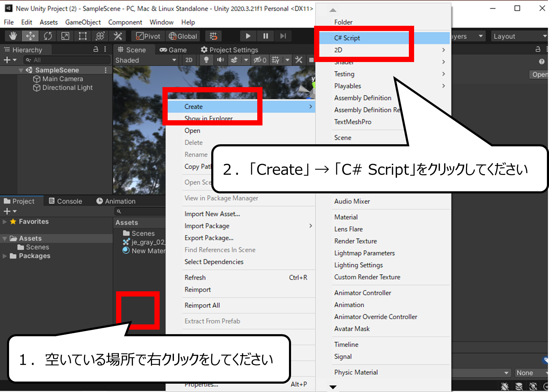
Task: Select the Move tool
Action: point(30,36)
